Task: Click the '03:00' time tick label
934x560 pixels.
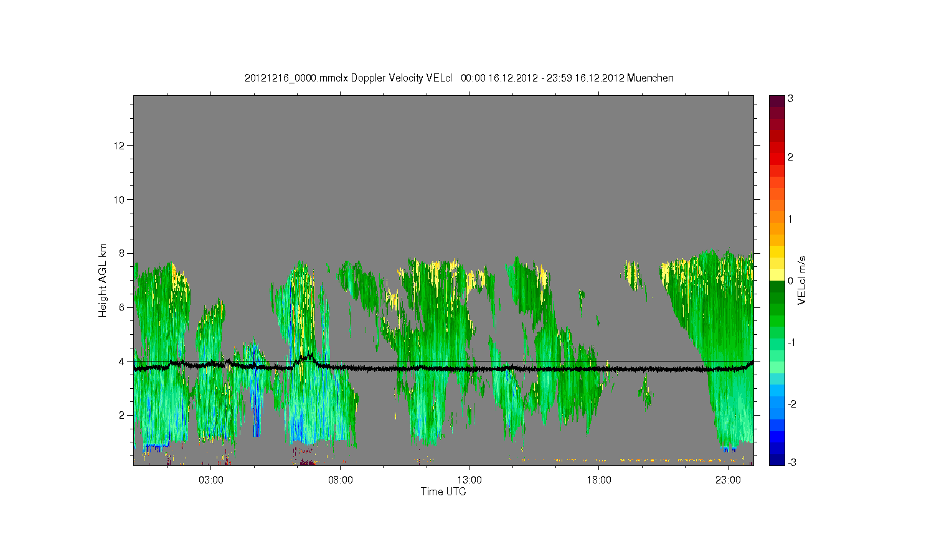Action: (210, 480)
